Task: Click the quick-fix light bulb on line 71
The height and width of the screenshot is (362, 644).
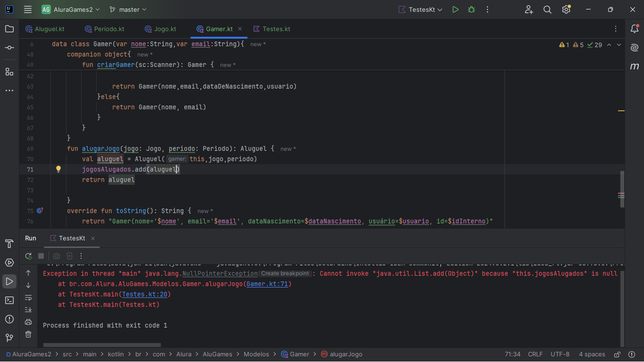Action: pos(58,169)
